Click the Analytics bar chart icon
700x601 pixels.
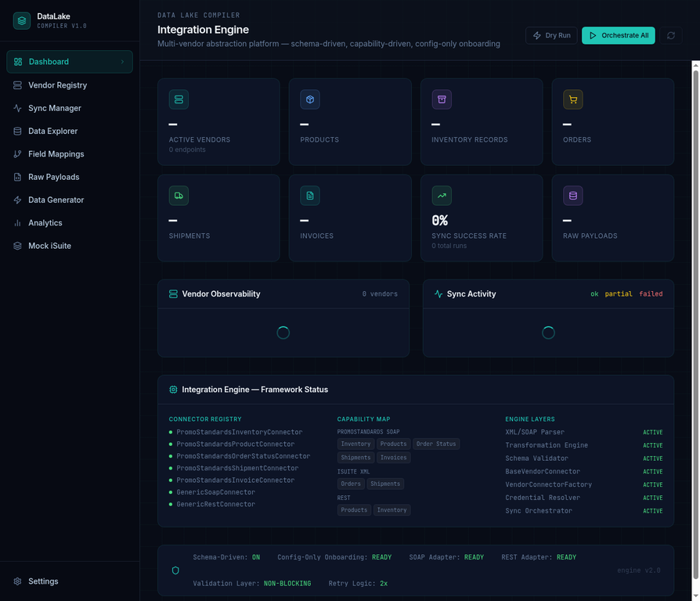[x=17, y=223]
